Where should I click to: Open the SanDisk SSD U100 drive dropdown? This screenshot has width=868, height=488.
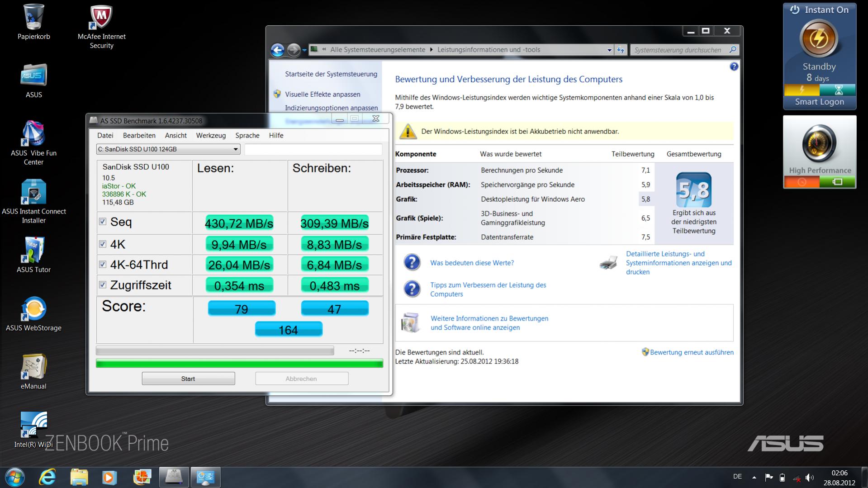click(x=168, y=149)
